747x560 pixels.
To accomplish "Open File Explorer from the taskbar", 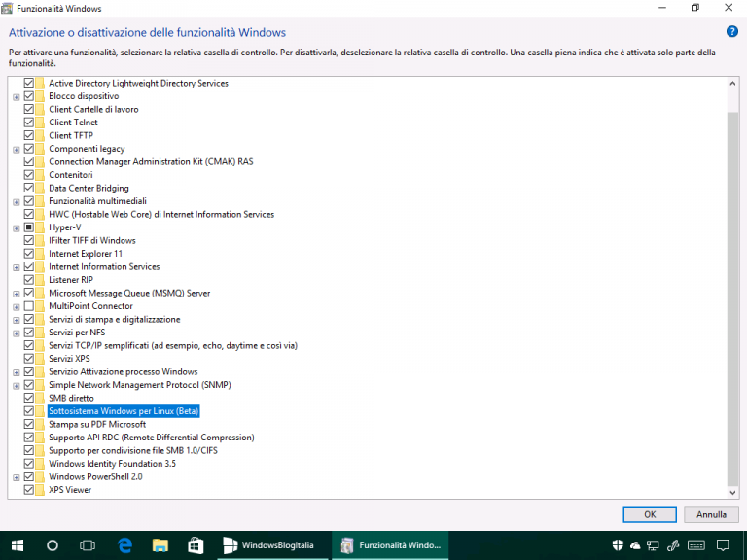I will coord(160,545).
